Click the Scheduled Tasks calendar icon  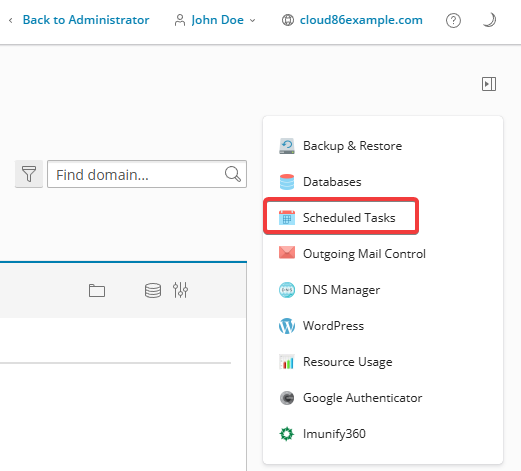287,218
